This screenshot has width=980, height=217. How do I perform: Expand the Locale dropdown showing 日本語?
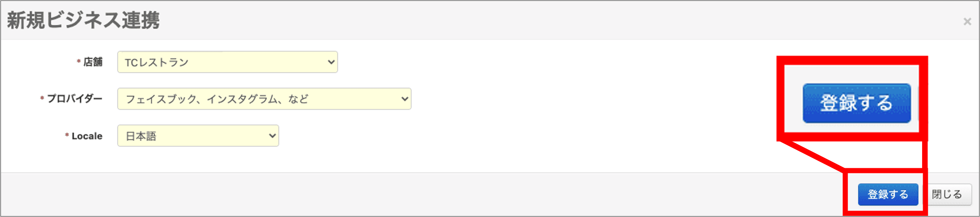tap(198, 136)
